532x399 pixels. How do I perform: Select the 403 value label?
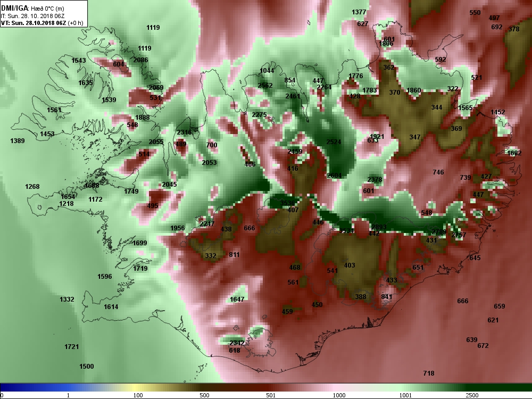pos(350,265)
